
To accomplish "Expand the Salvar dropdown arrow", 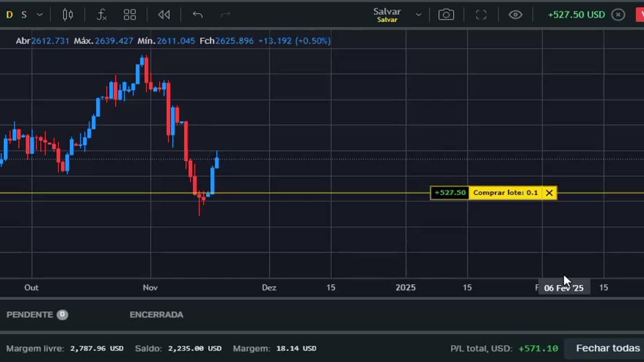I will pos(419,15).
